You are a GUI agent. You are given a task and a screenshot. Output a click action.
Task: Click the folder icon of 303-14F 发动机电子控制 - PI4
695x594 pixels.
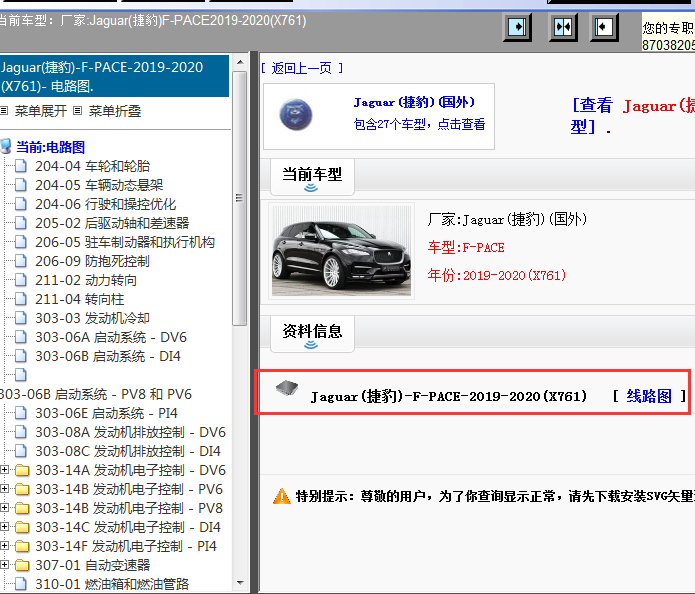tap(22, 547)
